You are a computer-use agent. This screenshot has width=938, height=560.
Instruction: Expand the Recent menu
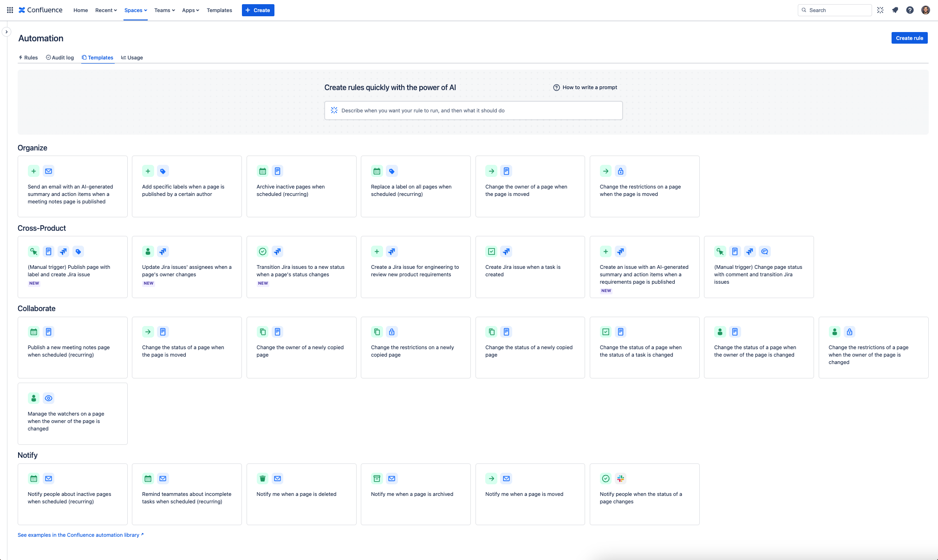point(106,10)
